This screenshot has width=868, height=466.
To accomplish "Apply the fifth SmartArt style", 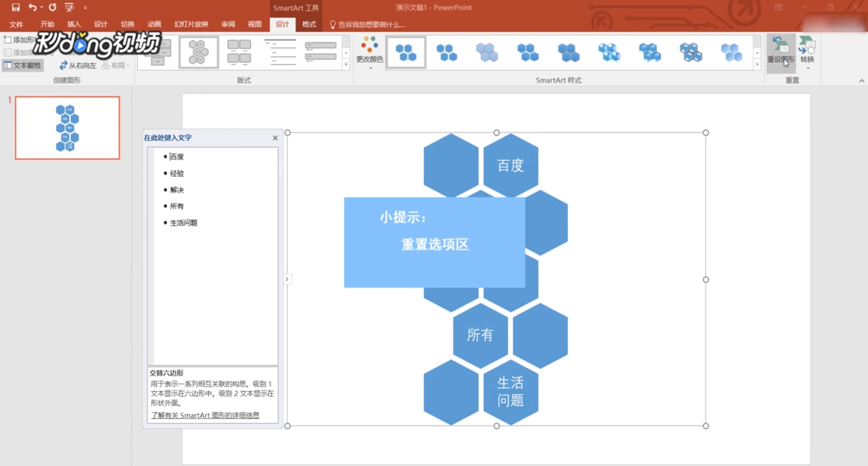I will click(x=569, y=52).
